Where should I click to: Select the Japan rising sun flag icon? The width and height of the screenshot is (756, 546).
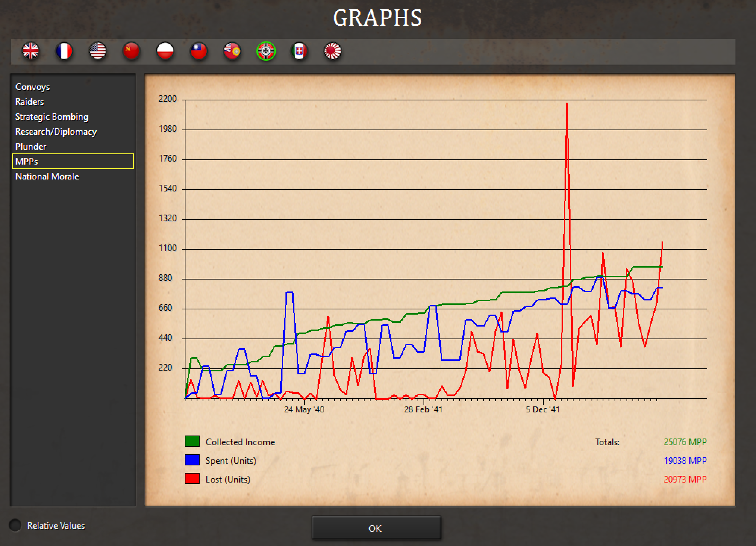pyautogui.click(x=332, y=51)
